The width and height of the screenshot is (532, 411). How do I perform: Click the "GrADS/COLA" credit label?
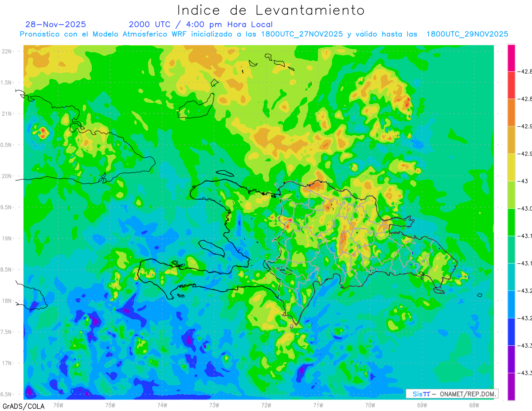click(x=23, y=406)
